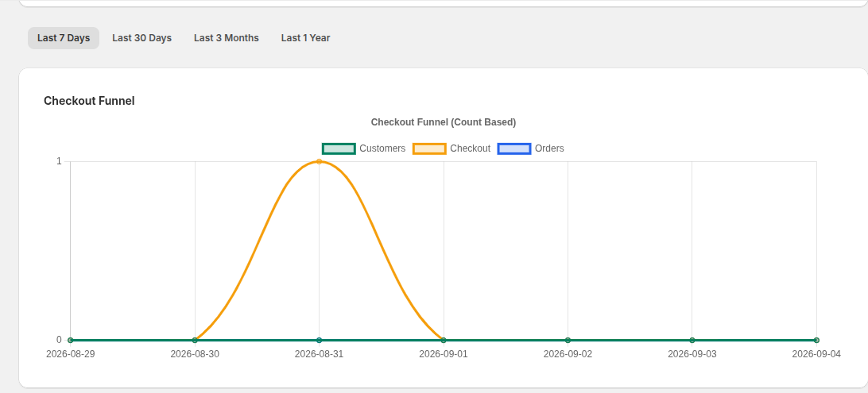This screenshot has height=393, width=868.
Task: Click the Checkout legend label
Action: pyautogui.click(x=471, y=148)
